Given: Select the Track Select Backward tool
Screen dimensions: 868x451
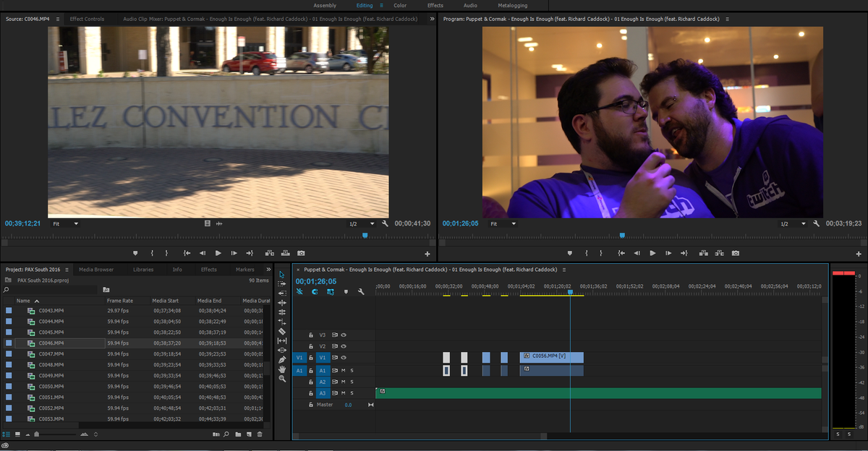Looking at the screenshot, I should point(282,293).
